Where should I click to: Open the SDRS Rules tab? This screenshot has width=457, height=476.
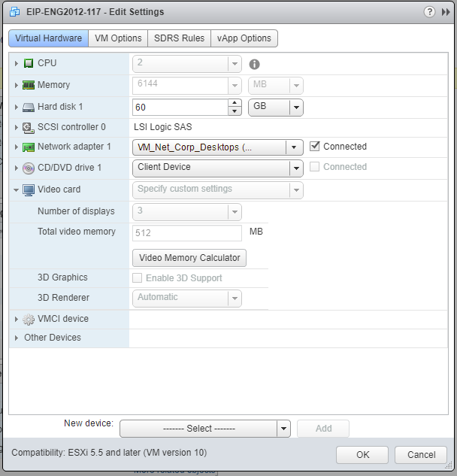coord(179,38)
